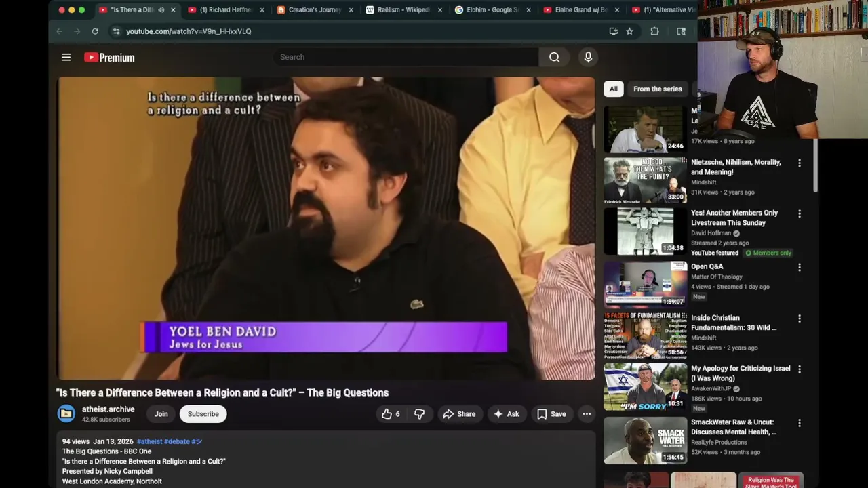The width and height of the screenshot is (868, 488).
Task: Open atheist.archive channel avatar
Action: click(66, 413)
